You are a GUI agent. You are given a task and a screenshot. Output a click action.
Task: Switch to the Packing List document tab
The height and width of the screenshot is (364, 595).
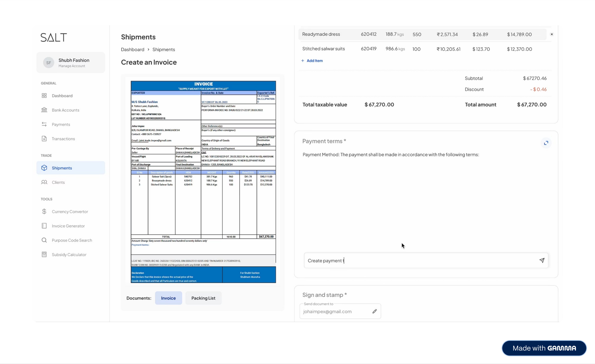pos(203,298)
